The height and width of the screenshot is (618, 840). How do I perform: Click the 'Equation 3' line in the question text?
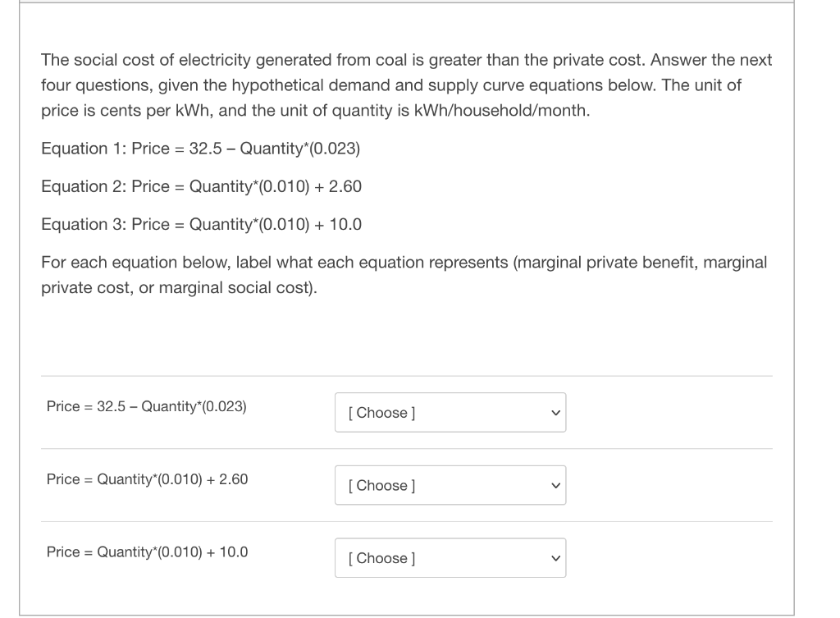click(201, 224)
